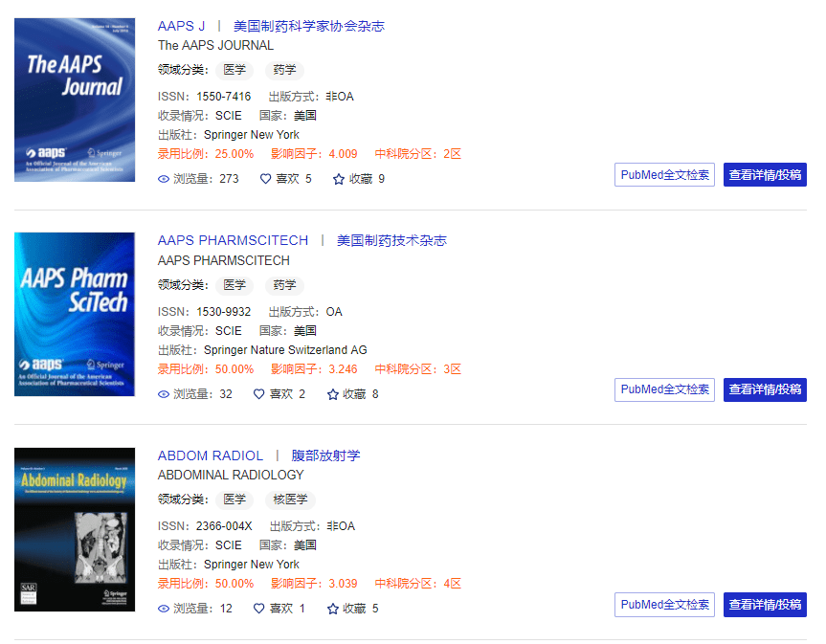Click 中科院分区: 3区 text
This screenshot has height=644, width=826.
(x=417, y=369)
